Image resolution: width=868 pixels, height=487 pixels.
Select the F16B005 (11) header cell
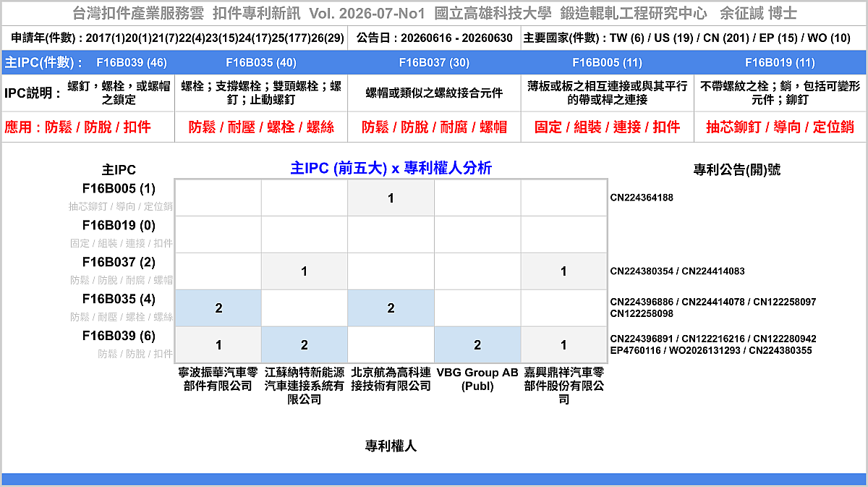pos(607,62)
